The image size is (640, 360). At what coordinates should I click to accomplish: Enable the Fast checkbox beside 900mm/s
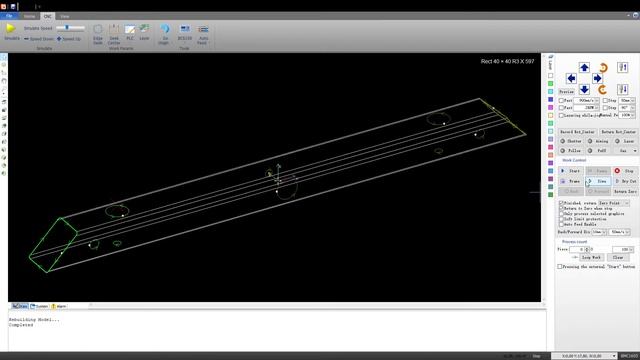pyautogui.click(x=561, y=100)
